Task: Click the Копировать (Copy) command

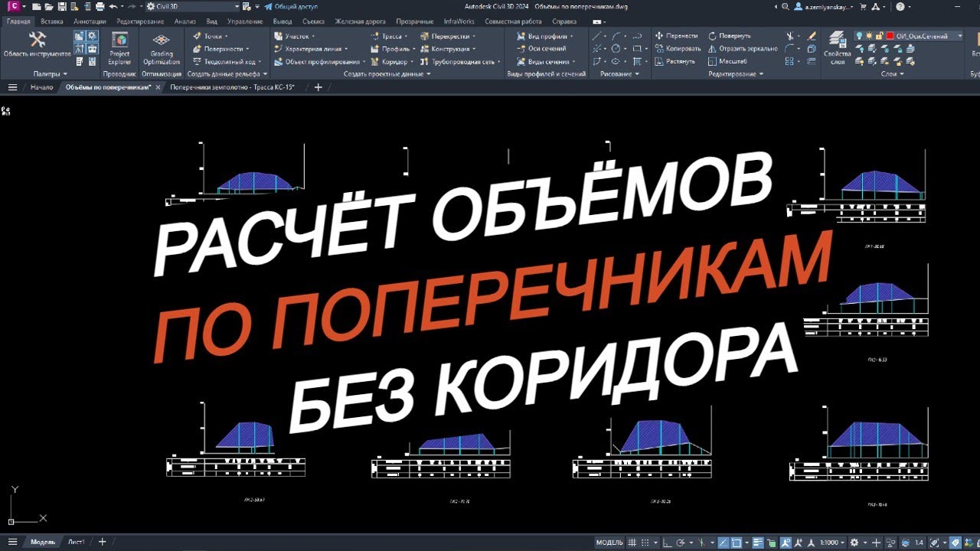Action: click(x=677, y=49)
